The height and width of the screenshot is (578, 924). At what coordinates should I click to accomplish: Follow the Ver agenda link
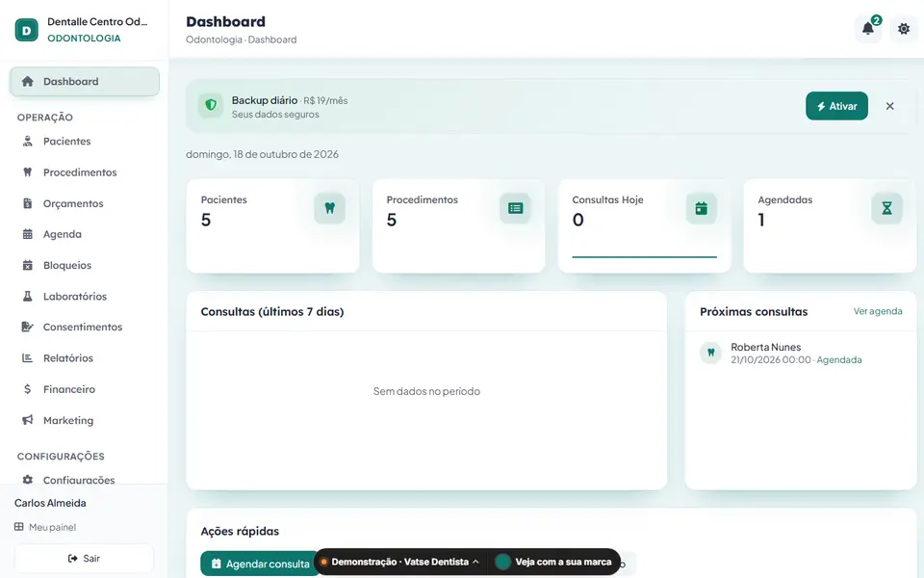(878, 311)
